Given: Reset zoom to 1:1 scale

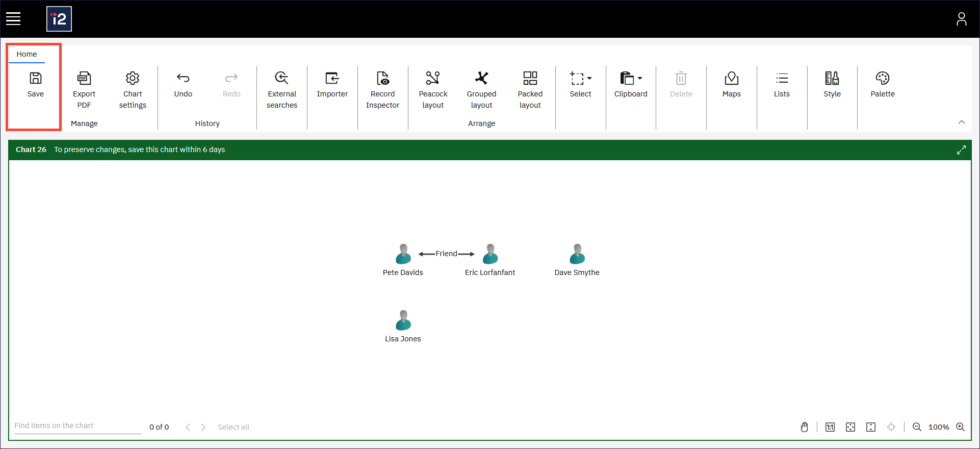Looking at the screenshot, I should coord(830,427).
